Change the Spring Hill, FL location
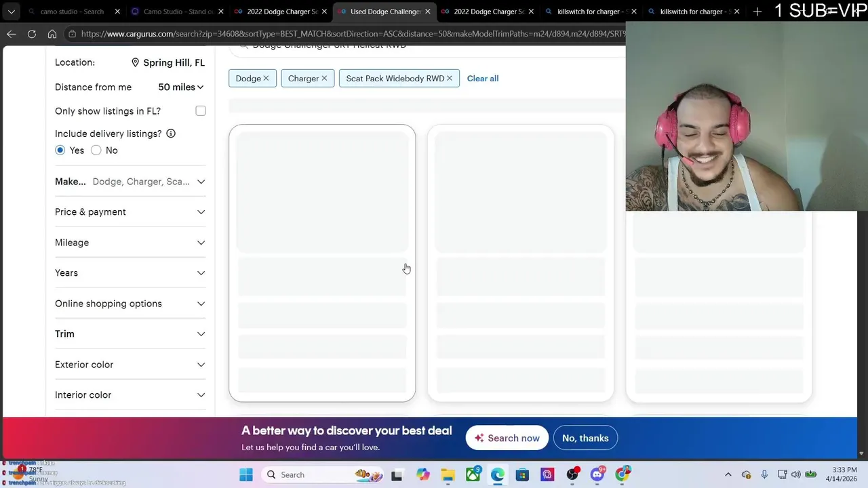Image resolution: width=868 pixels, height=488 pixels. [x=168, y=62]
